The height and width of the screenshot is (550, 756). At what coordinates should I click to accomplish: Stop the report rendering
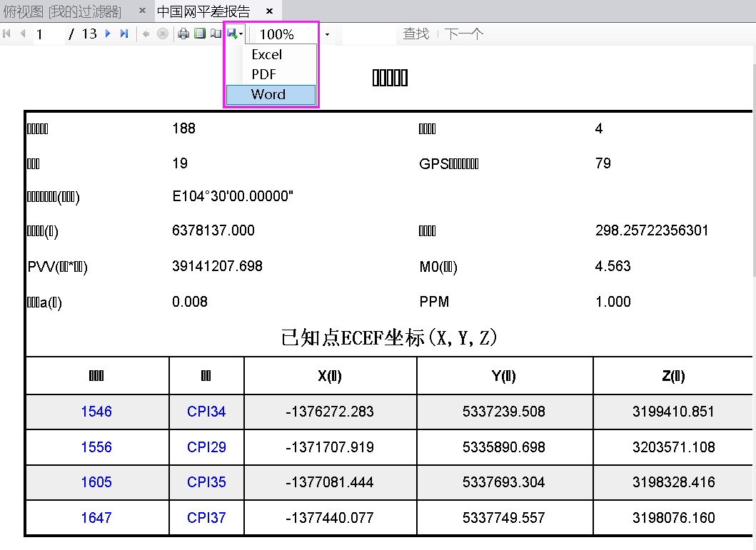tap(162, 34)
